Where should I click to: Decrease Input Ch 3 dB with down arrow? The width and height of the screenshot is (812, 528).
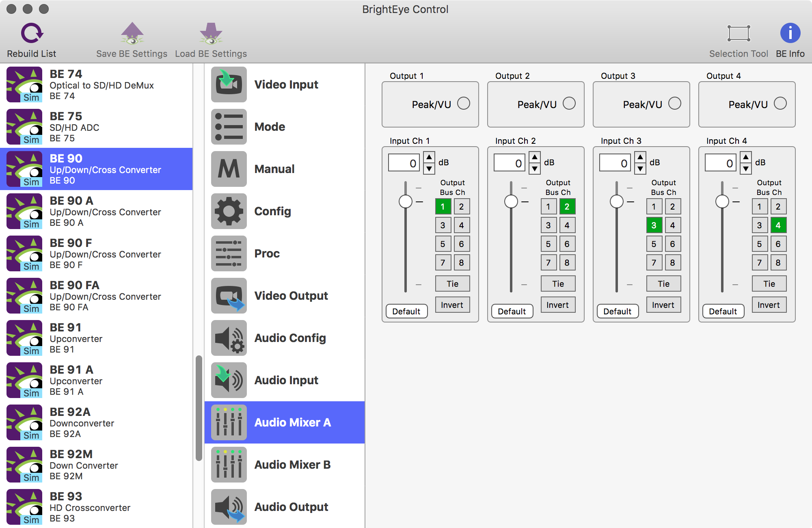[640, 169]
